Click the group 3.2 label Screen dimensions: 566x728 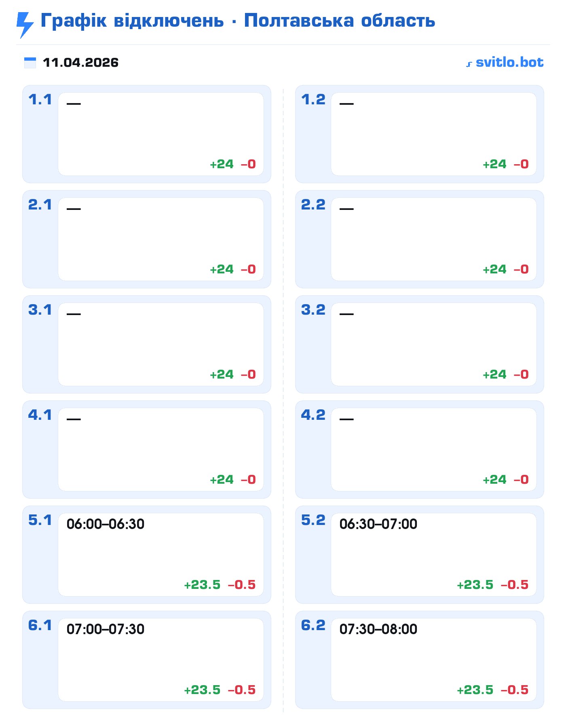pyautogui.click(x=313, y=310)
